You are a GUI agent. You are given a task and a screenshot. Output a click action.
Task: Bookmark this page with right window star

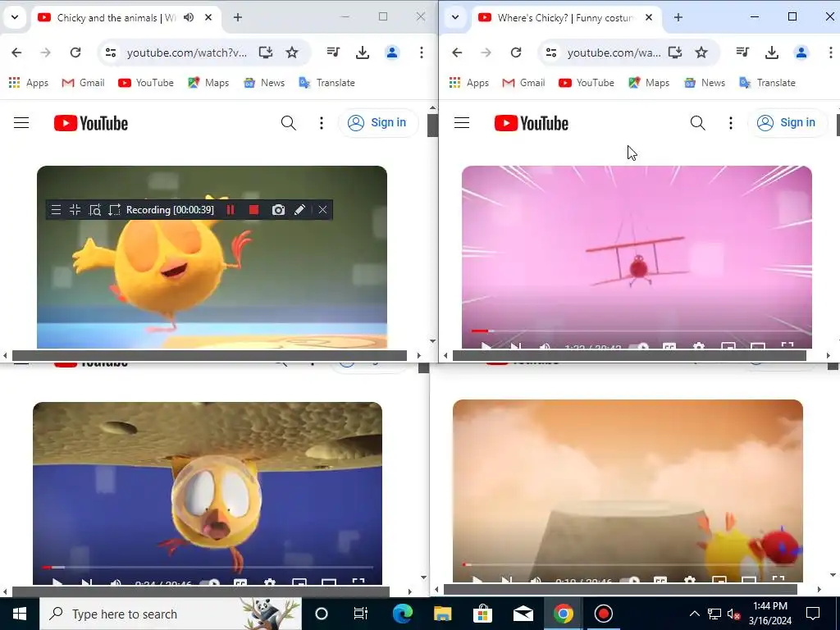pos(701,52)
